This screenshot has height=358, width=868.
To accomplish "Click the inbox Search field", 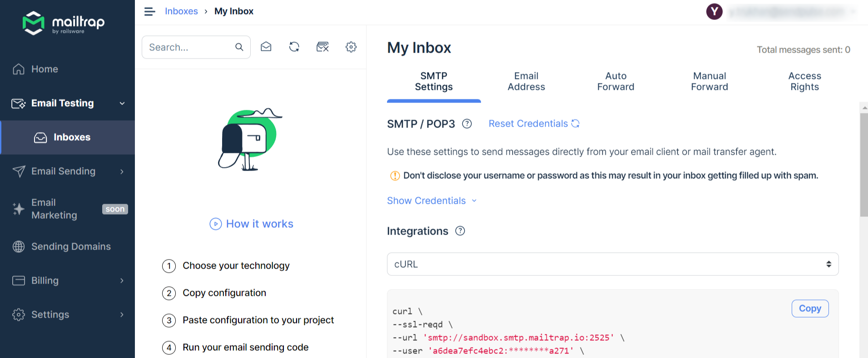I will (190, 47).
